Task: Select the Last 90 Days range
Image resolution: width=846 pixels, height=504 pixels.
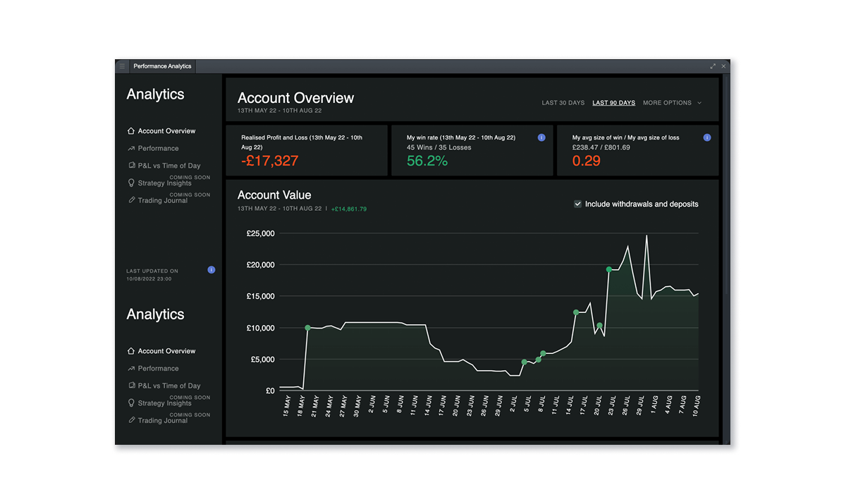Action: point(613,102)
